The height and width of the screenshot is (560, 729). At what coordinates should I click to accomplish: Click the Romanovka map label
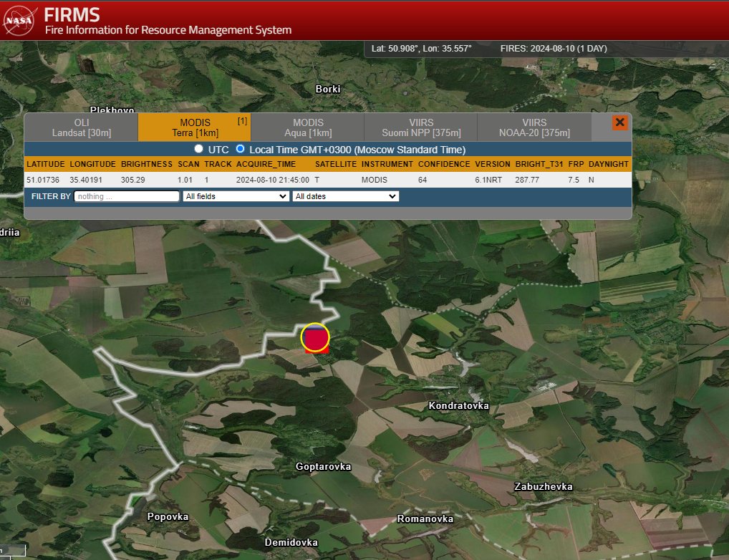click(x=425, y=518)
